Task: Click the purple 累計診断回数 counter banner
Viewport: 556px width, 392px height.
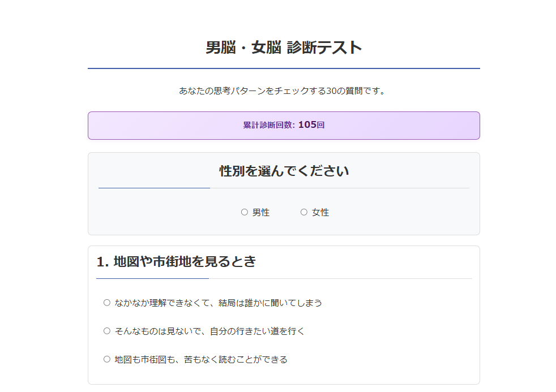Action: click(x=284, y=126)
